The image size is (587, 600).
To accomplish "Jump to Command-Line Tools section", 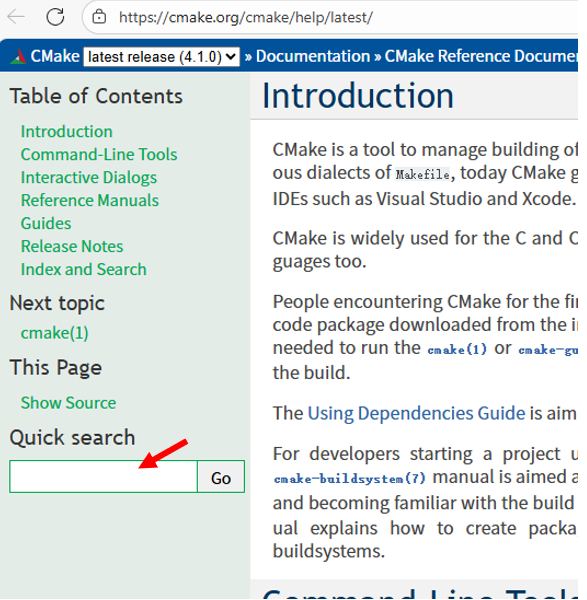I will coord(99,155).
